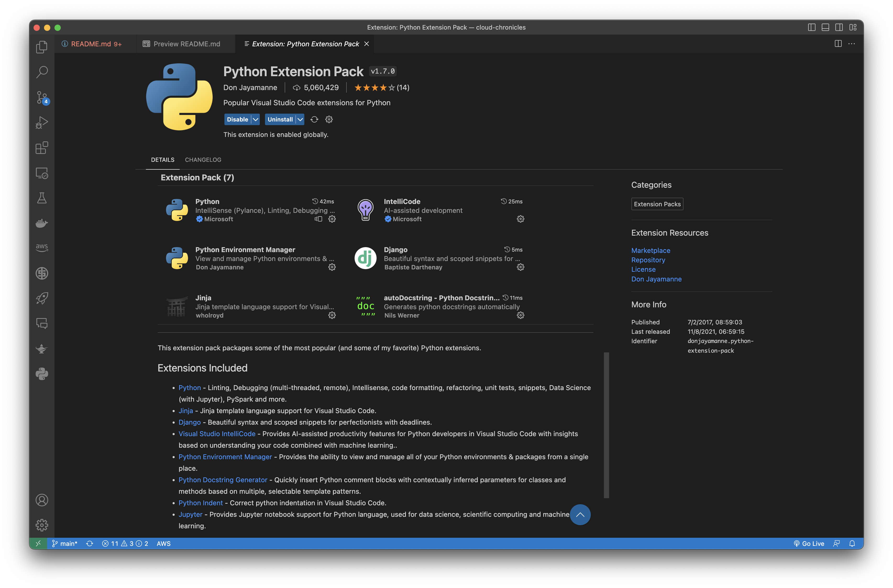Open the Manage gear in activity bar
This screenshot has width=893, height=588.
tap(42, 525)
